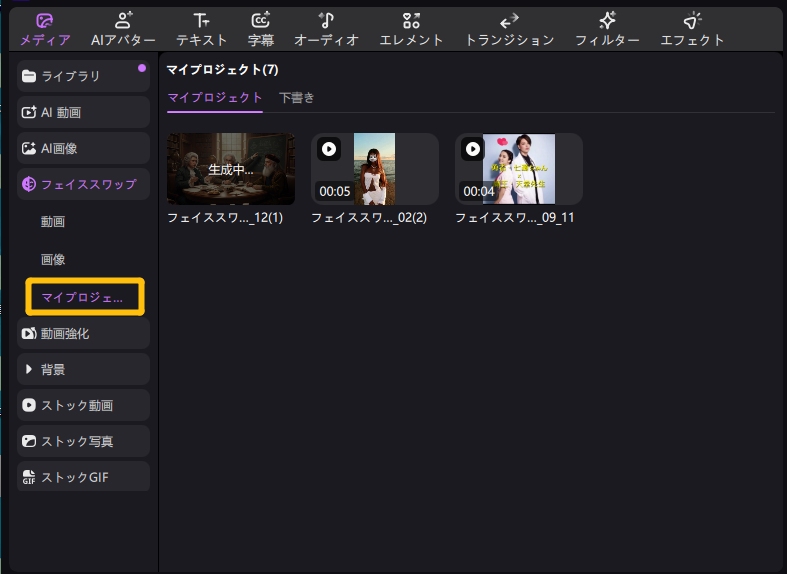Select the マイプロジェクト tab in content area
This screenshot has height=574, width=787.
(214, 98)
